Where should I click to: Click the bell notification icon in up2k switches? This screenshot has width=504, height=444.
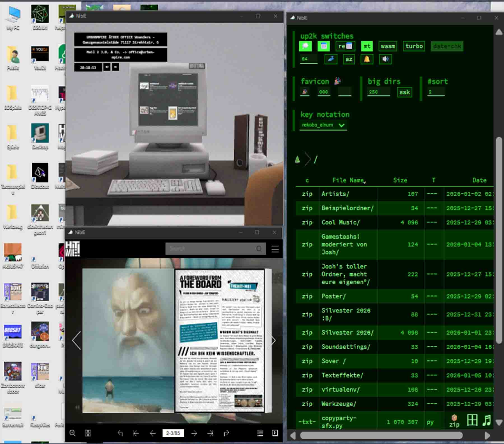[367, 59]
